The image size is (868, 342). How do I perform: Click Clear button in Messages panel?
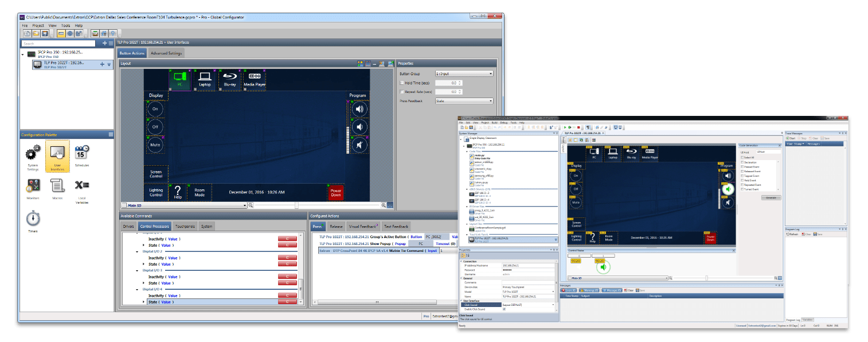click(630, 290)
